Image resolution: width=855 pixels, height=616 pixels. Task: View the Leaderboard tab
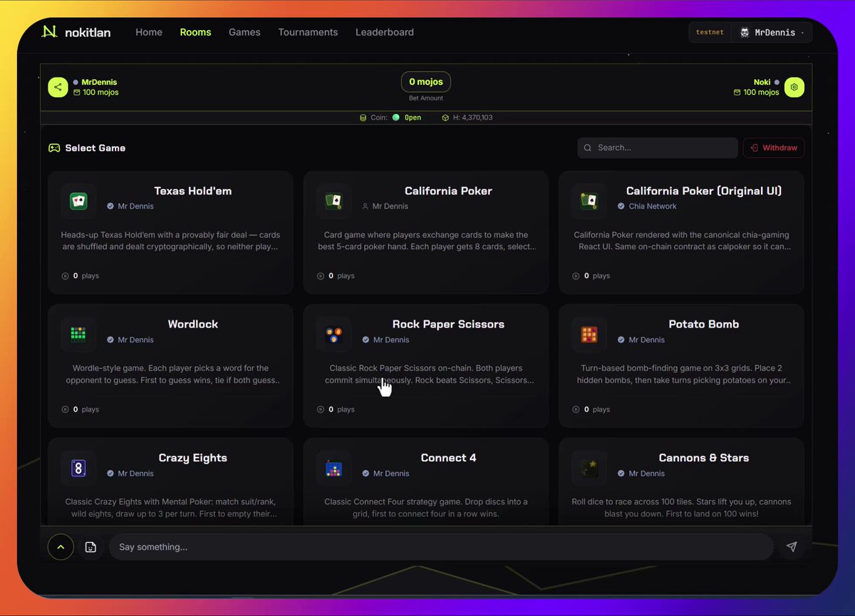click(x=385, y=32)
